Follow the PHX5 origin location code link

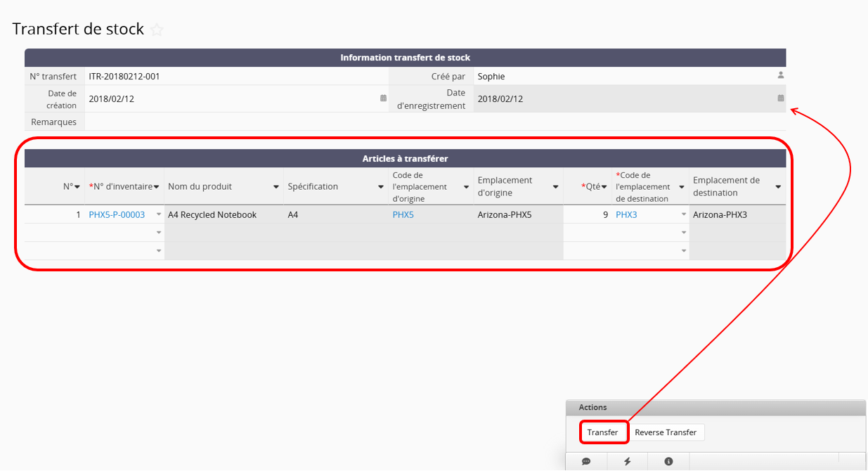click(403, 215)
